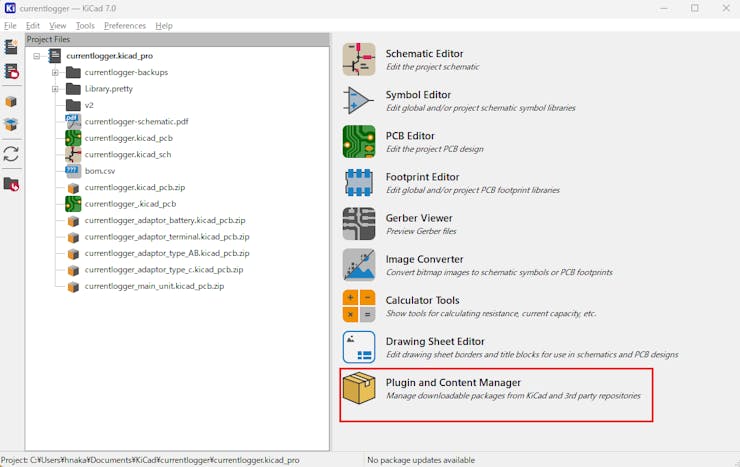The width and height of the screenshot is (740, 467).
Task: Click the Footprint Editor title text
Action: (x=422, y=177)
